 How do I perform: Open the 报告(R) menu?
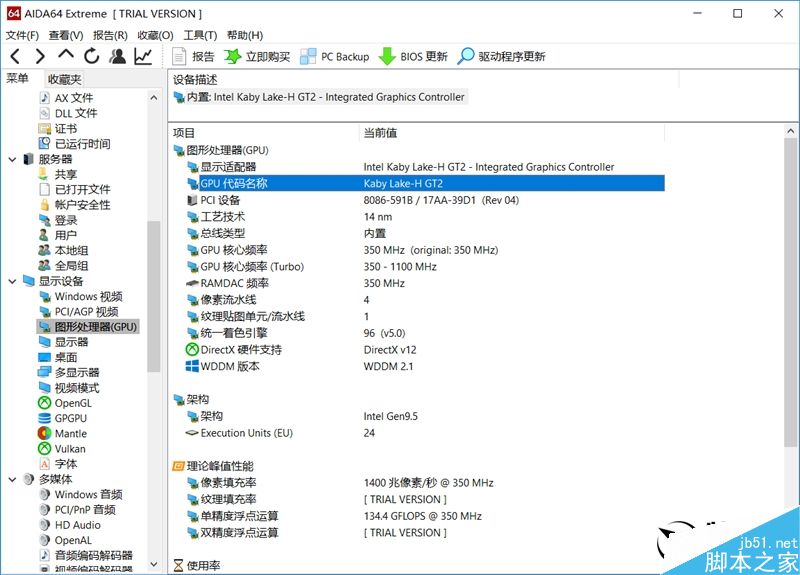110,35
